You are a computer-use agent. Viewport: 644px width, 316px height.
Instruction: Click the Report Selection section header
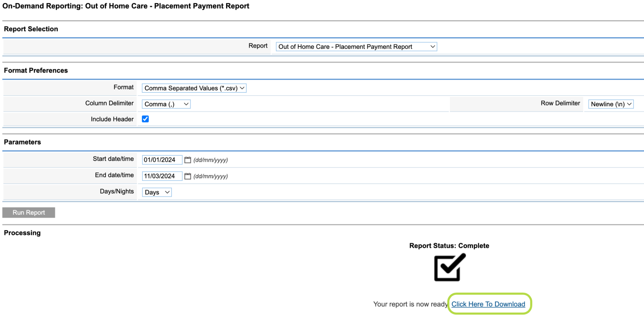tap(31, 29)
